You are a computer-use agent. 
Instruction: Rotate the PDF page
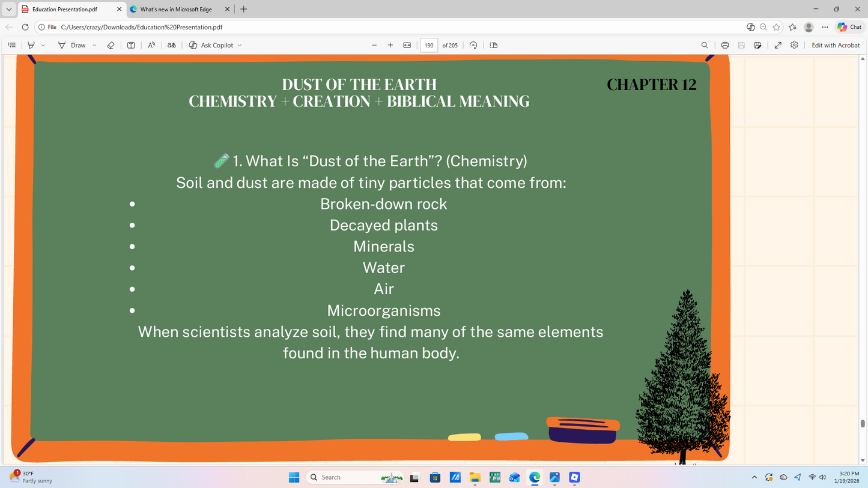point(473,45)
